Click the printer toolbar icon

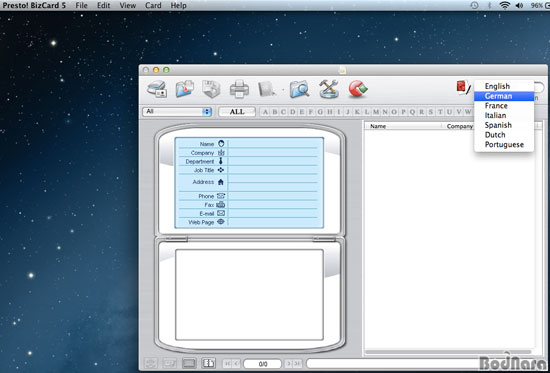point(239,89)
